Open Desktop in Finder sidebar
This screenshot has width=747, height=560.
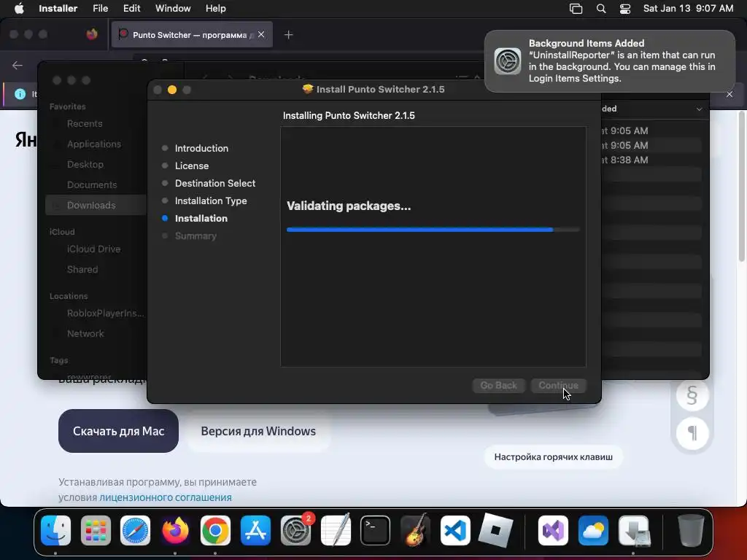[x=85, y=164]
